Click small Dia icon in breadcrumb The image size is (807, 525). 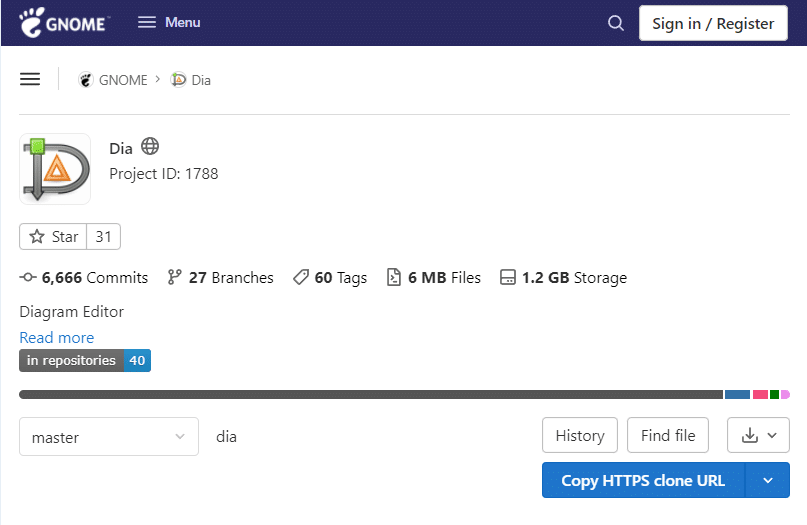[x=178, y=80]
